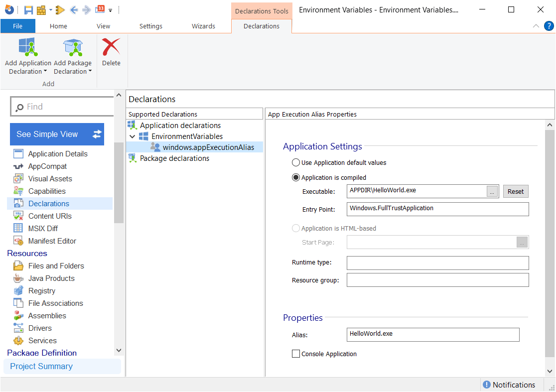Open the help question mark icon

[548, 26]
